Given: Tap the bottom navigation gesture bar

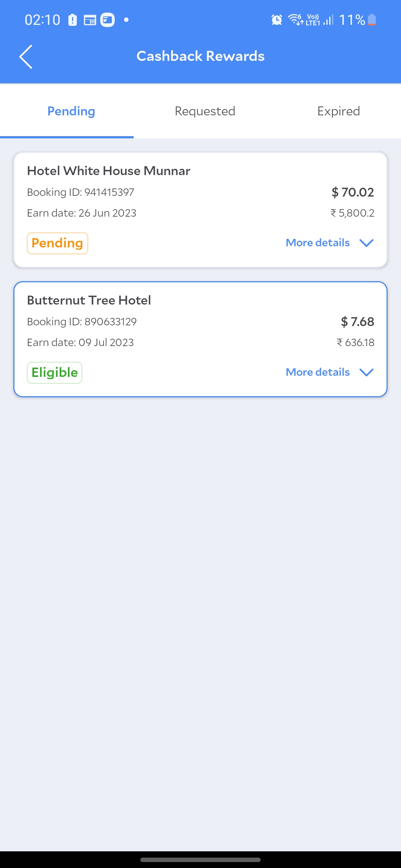Looking at the screenshot, I should [200, 860].
